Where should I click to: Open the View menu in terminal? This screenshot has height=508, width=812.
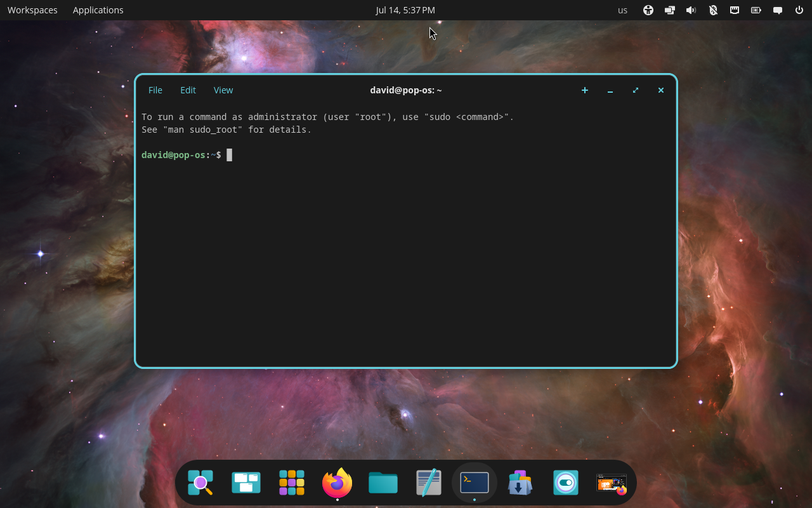(x=223, y=90)
